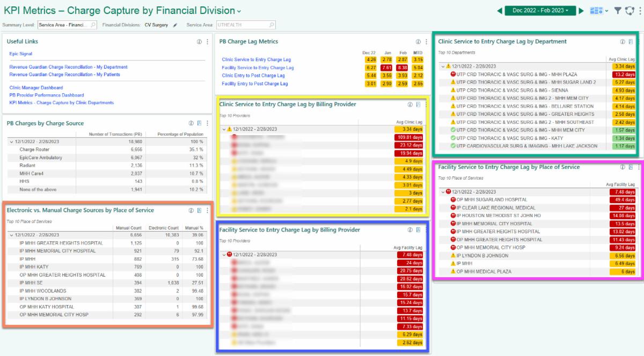Image resolution: width=644 pixels, height=356 pixels.
Task: Open the dashboard layout switcher icon
Action: (597, 9)
